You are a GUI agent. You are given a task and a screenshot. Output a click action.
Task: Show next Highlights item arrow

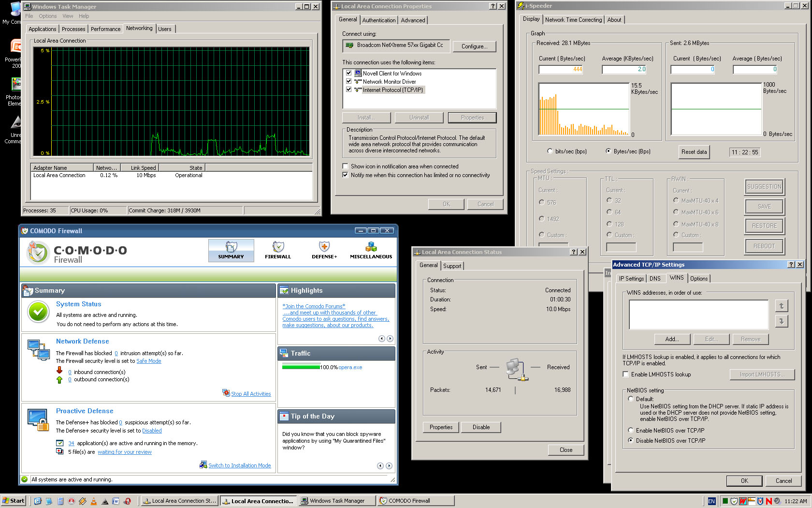[x=390, y=339]
